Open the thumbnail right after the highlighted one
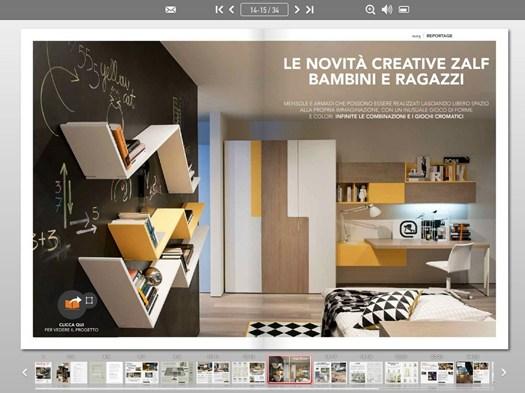The image size is (525, 393). [x=331, y=372]
